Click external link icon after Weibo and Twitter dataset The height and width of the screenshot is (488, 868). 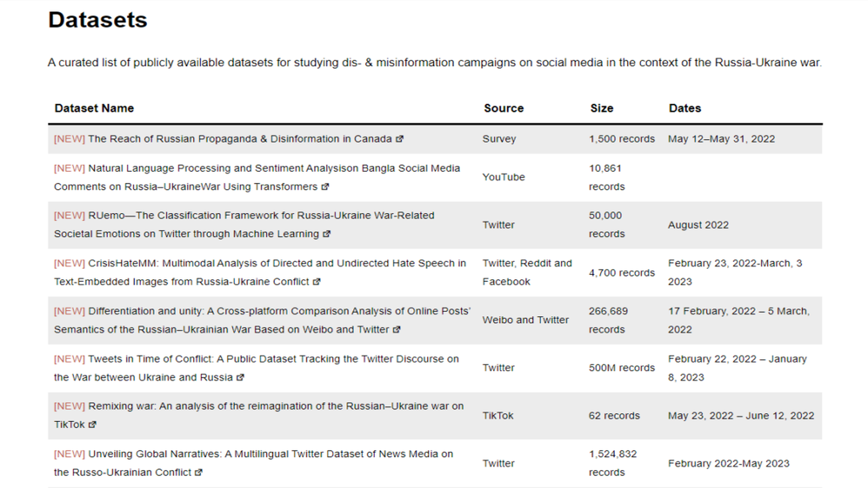(397, 330)
